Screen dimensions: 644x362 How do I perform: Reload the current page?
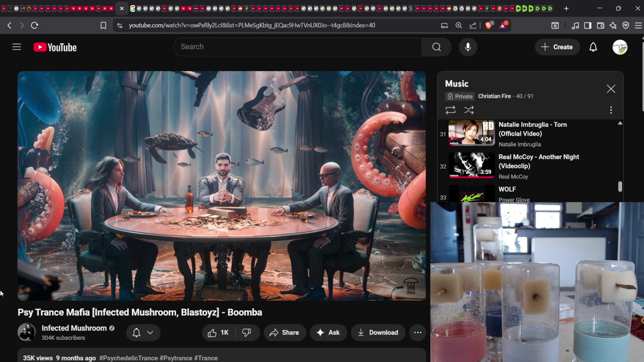(34, 25)
